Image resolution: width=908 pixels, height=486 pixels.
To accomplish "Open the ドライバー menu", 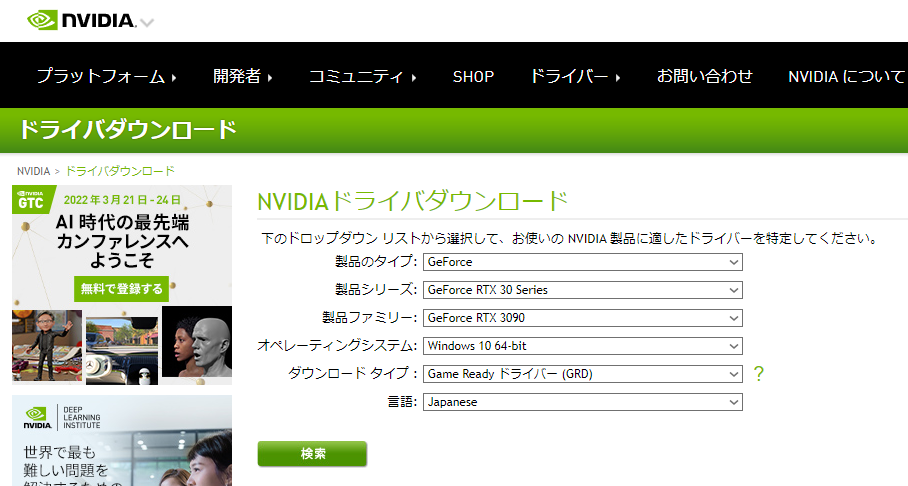I will click(x=575, y=76).
